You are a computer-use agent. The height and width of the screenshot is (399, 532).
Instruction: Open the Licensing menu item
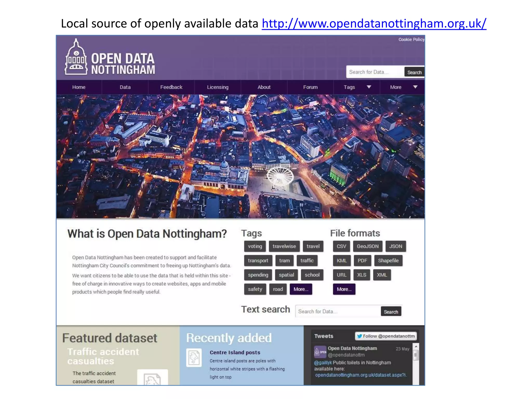point(218,87)
